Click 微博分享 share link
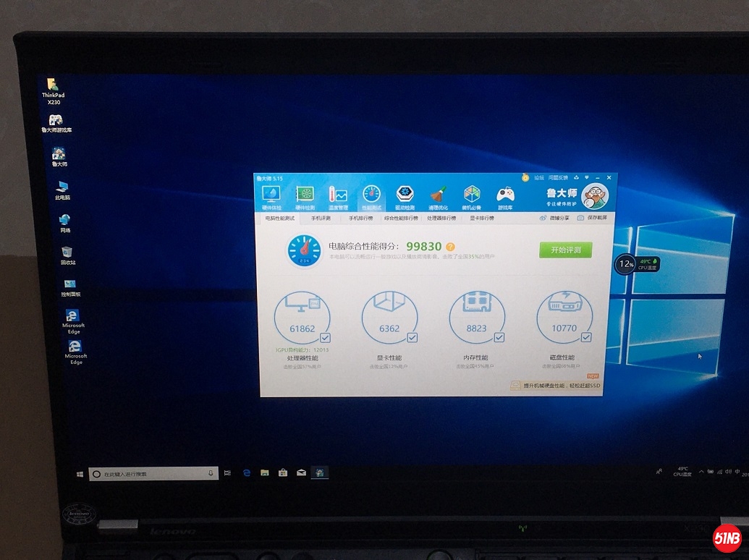Screen dimensions: 749x560 click(554, 218)
